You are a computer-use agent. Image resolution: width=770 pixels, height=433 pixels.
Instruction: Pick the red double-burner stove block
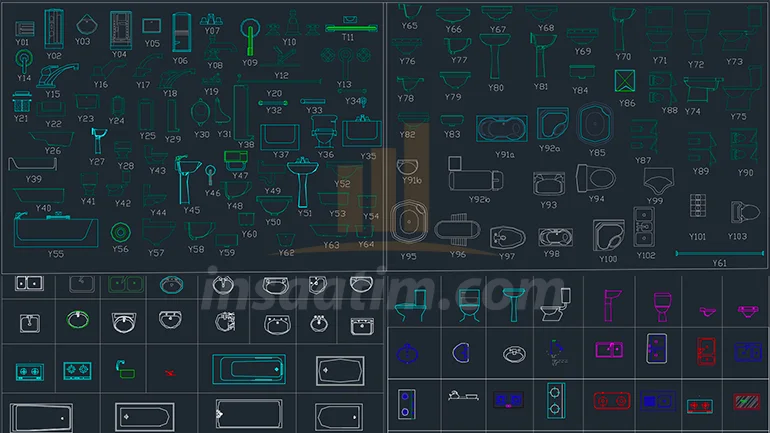(x=612, y=401)
